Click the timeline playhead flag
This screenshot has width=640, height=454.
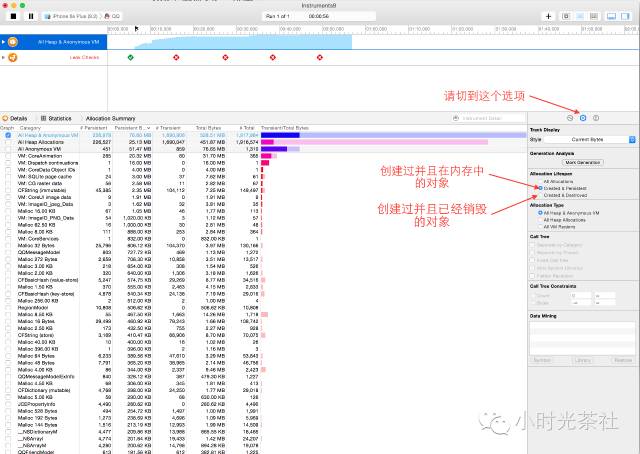click(x=136, y=29)
